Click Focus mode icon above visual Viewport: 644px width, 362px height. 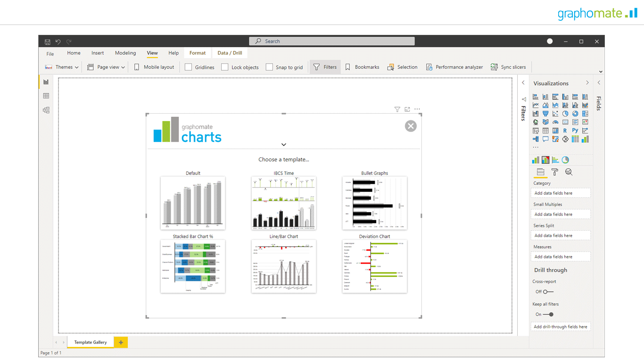pos(407,109)
